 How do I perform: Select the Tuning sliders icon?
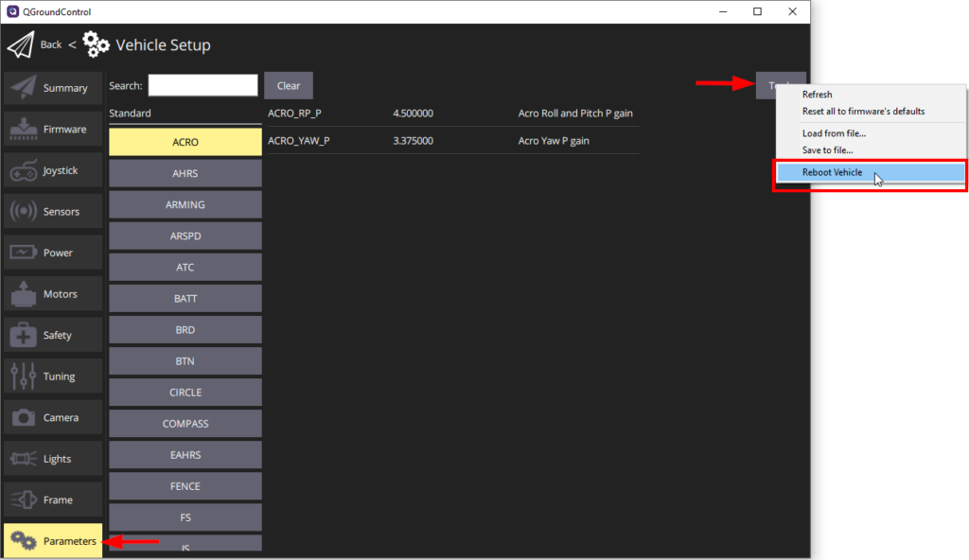[x=23, y=376]
